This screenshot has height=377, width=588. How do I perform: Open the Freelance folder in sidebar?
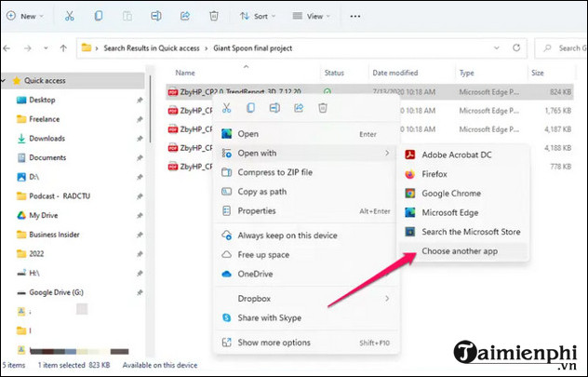click(x=45, y=119)
